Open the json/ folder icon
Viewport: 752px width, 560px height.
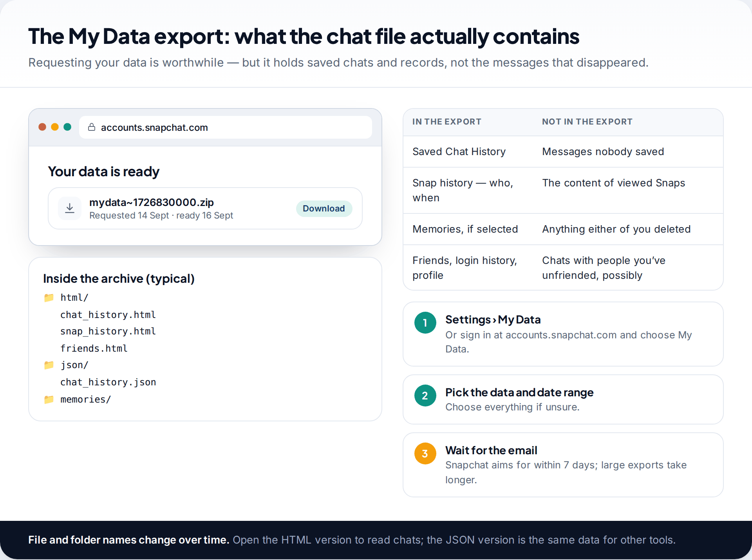tap(49, 365)
